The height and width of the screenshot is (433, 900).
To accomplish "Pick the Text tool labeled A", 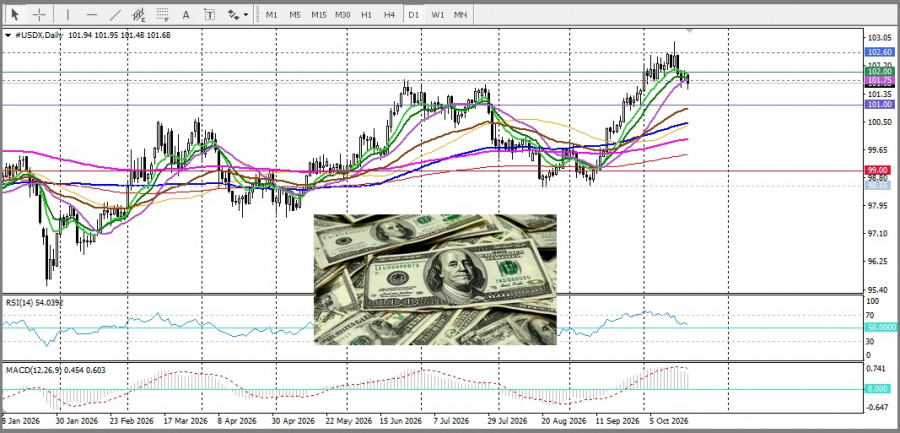I will 186,15.
